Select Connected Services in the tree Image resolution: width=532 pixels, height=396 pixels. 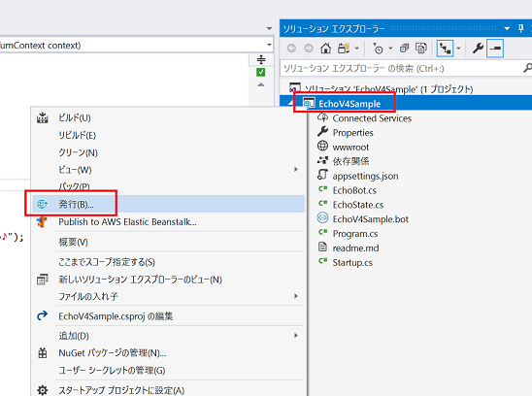364,118
